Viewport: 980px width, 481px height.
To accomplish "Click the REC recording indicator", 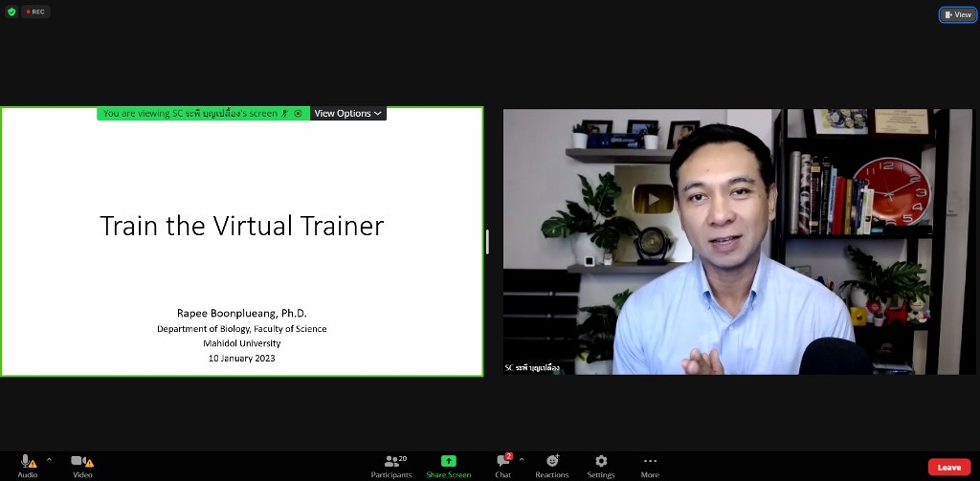I will click(35, 12).
